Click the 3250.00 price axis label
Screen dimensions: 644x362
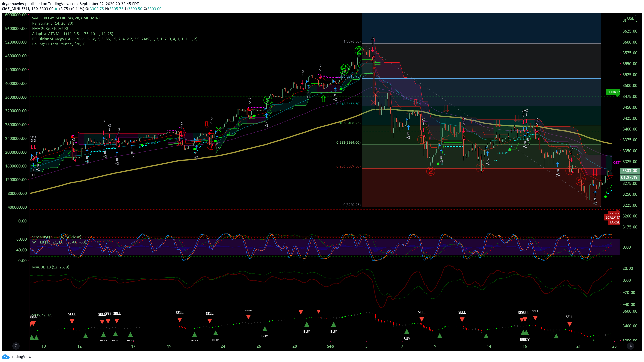(630, 194)
